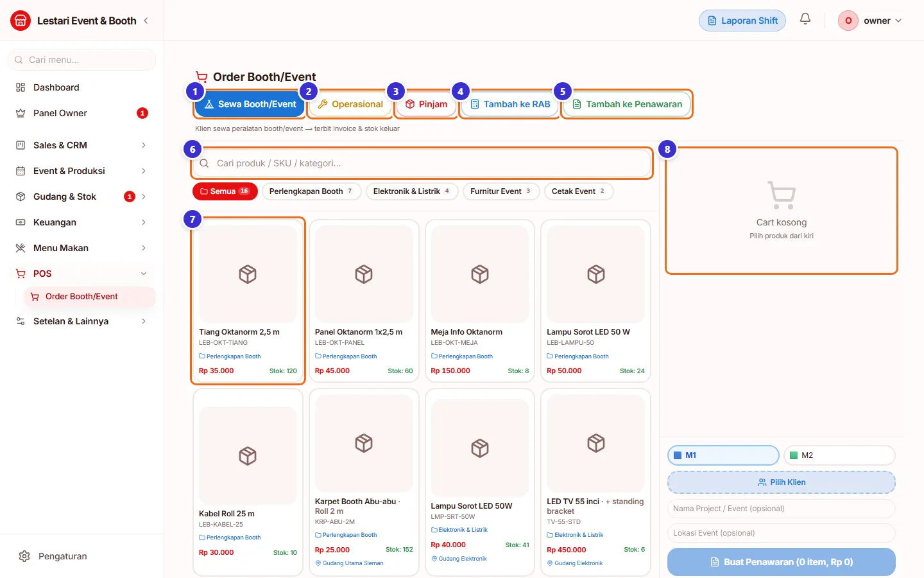Click the Lampu Sorot LED 50 W product image
The width and height of the screenshot is (924, 578).
click(x=595, y=274)
